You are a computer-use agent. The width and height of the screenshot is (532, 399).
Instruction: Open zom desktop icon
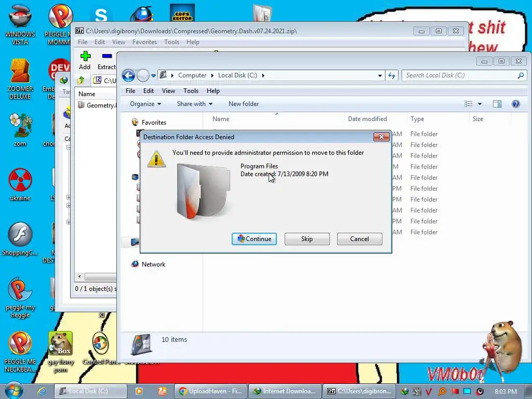tap(20, 129)
